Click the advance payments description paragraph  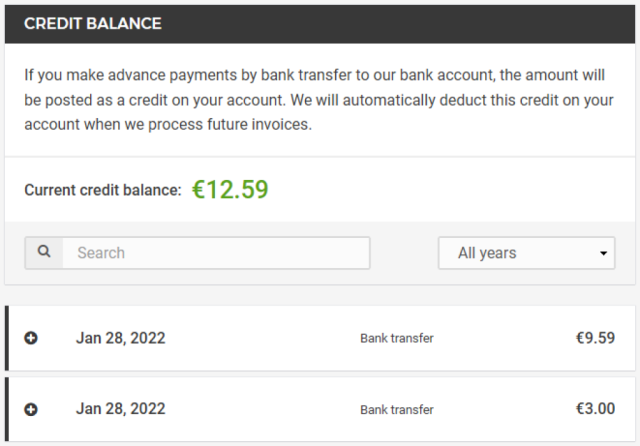(319, 100)
